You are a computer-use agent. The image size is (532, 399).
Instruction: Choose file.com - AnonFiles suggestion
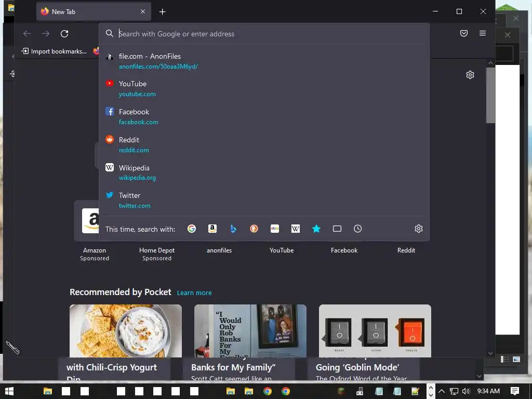pyautogui.click(x=264, y=61)
